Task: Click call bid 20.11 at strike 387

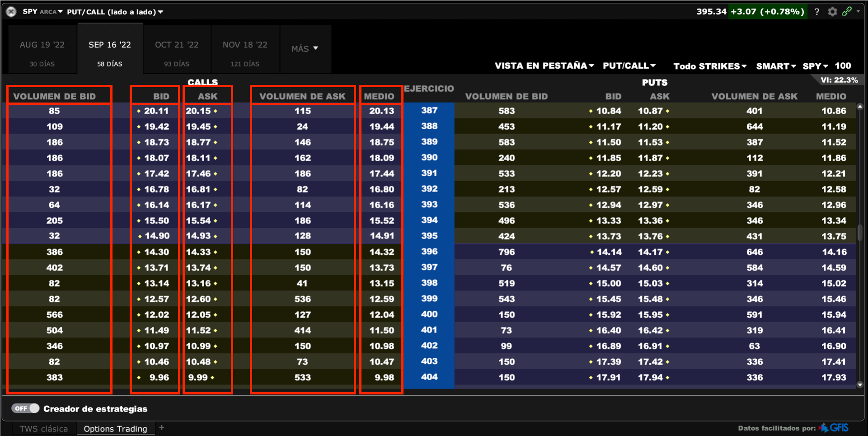Action: coord(156,111)
